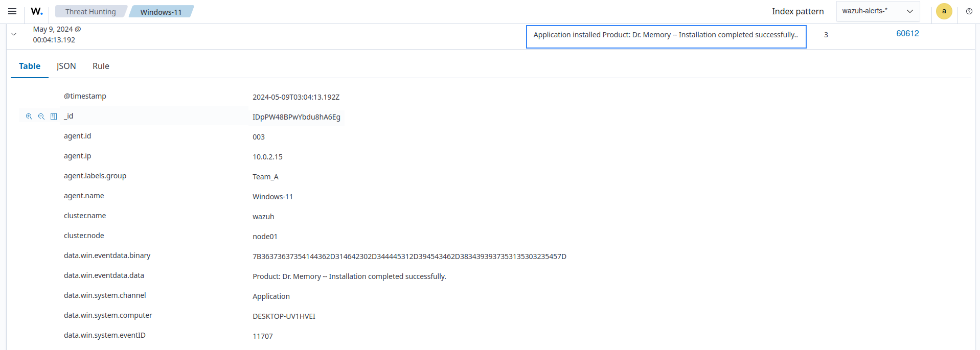980x350 pixels.
Task: Select the Table tab
Action: [29, 66]
